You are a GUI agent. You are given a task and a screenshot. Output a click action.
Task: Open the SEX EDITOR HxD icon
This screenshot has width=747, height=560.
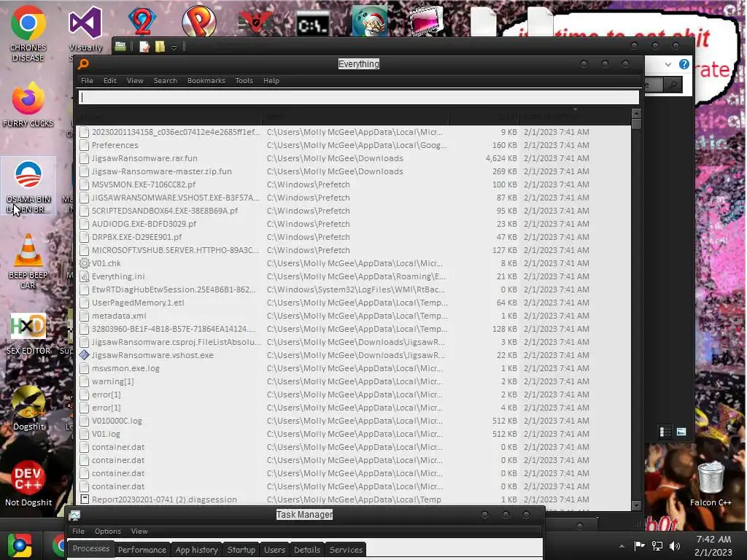(28, 333)
